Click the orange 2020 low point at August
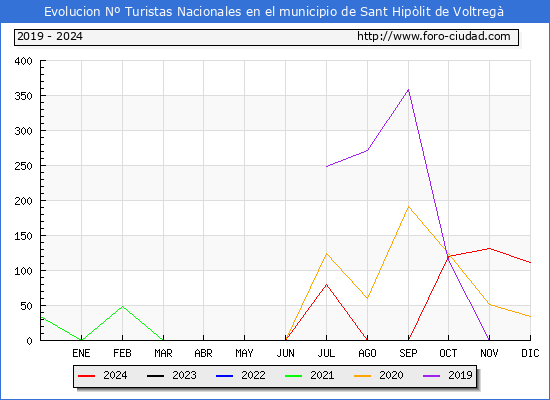The width and height of the screenshot is (550, 400). [367, 298]
